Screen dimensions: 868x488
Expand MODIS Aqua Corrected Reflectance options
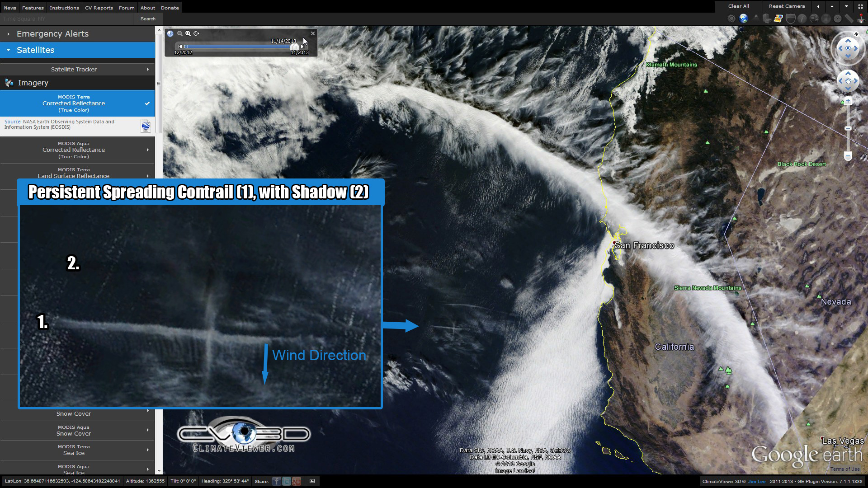(x=147, y=150)
